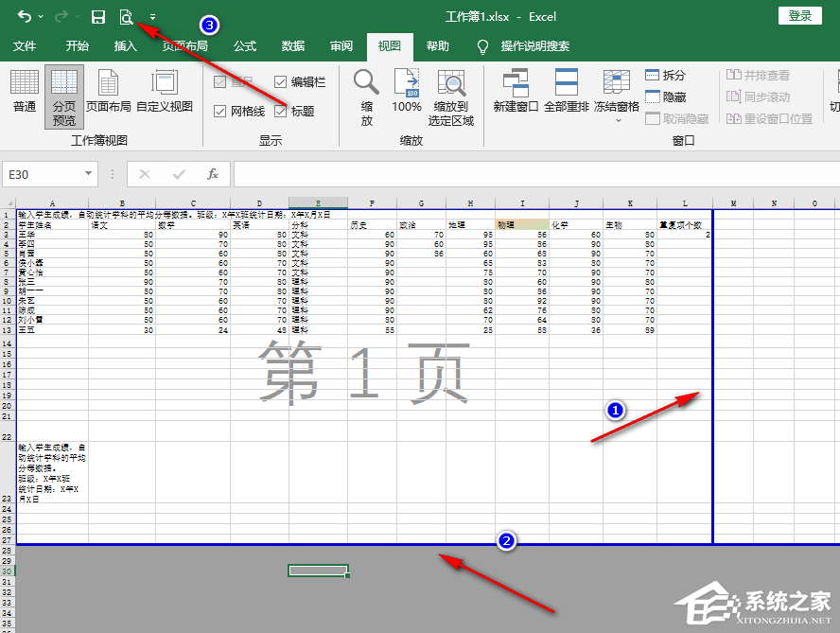Select column A header
Image resolution: width=840 pixels, height=633 pixels.
tap(52, 203)
